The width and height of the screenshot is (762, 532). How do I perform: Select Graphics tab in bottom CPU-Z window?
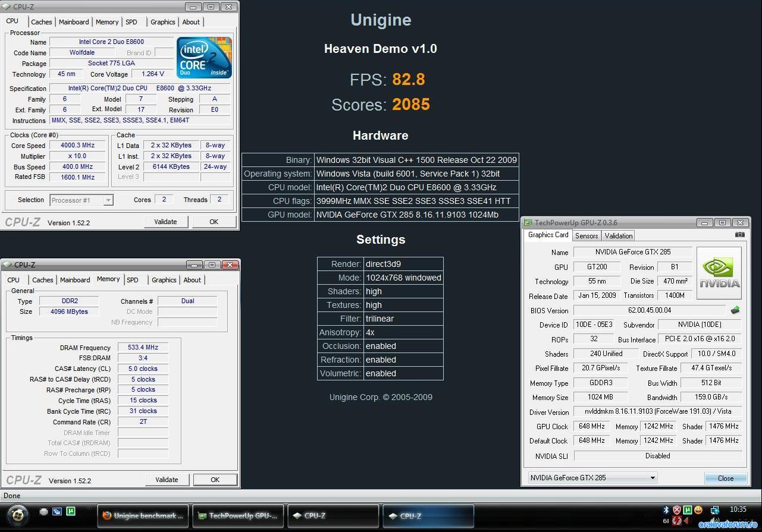164,280
